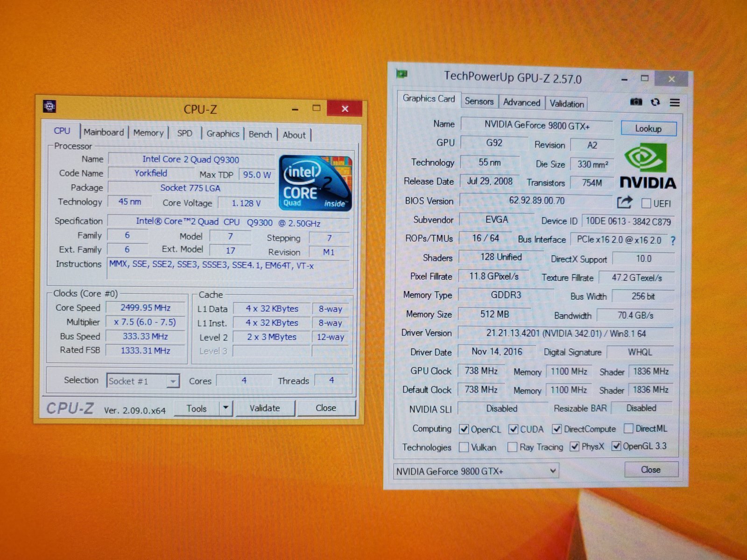Click the Level 2 cache value 2 x 3 MBytes
Viewport: 747px width, 560px height.
pos(272,337)
